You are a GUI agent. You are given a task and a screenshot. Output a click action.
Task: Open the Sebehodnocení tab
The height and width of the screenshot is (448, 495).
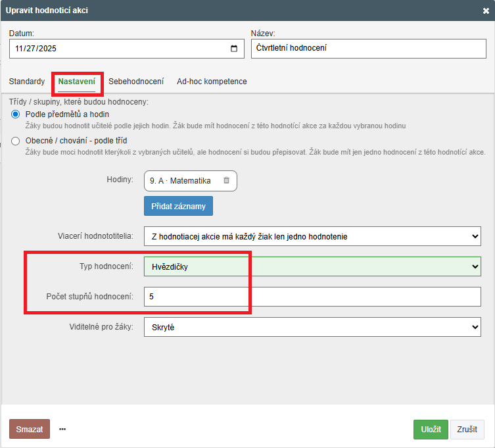coord(136,82)
